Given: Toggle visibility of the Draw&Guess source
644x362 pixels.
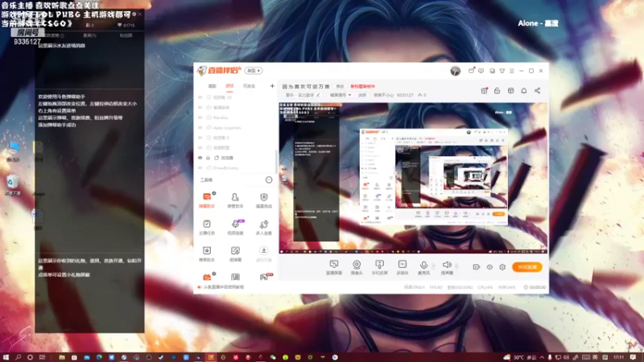Looking at the screenshot, I should [200, 168].
